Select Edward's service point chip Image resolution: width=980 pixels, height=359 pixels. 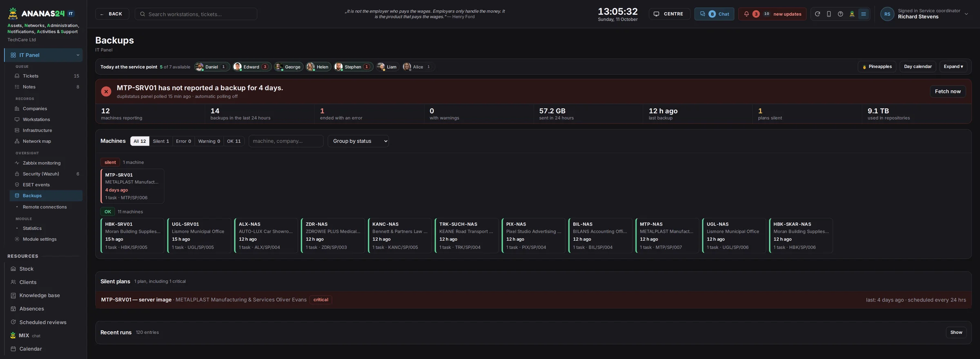(x=252, y=67)
